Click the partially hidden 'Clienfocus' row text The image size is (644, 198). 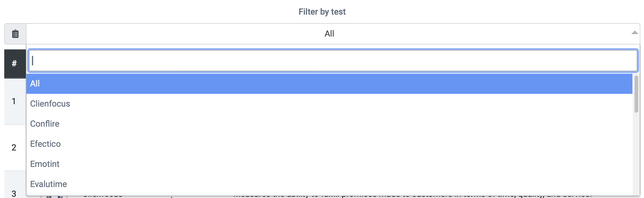pos(103,196)
